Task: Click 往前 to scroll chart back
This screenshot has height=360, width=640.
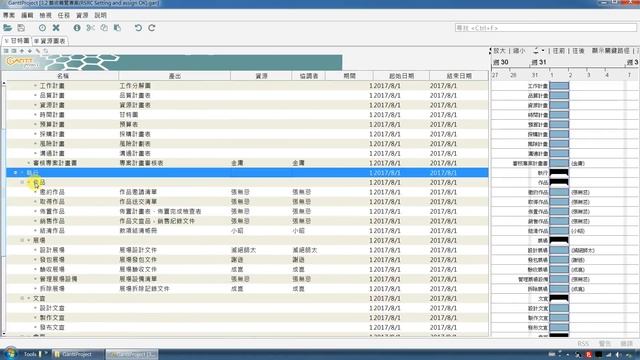Action: click(559, 51)
